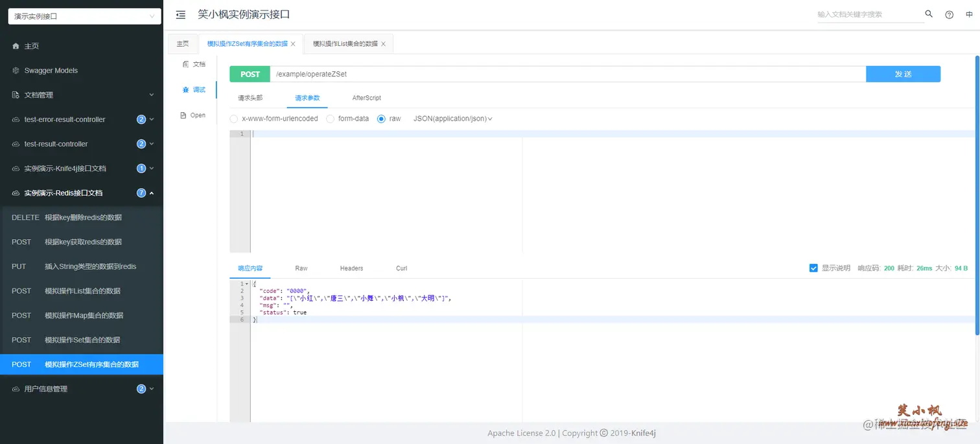The image size is (980, 444).
Task: Click the POST method button
Action: (250, 74)
